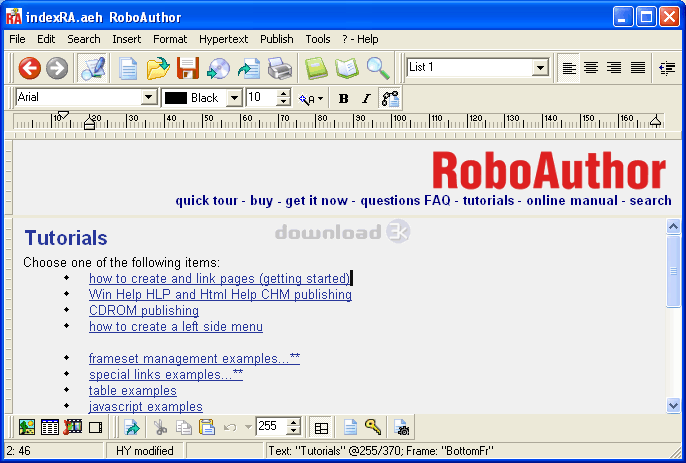Open the 'javascript examples' link
686x463 pixels.
[145, 407]
